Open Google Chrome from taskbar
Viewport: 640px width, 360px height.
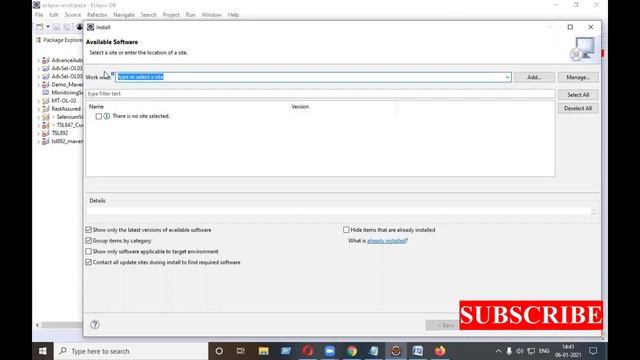(352, 351)
